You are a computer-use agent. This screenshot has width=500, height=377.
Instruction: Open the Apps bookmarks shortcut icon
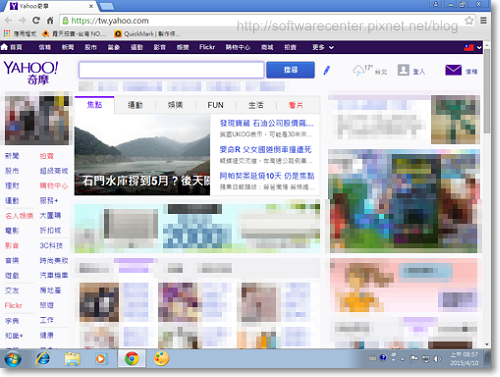click(x=7, y=33)
